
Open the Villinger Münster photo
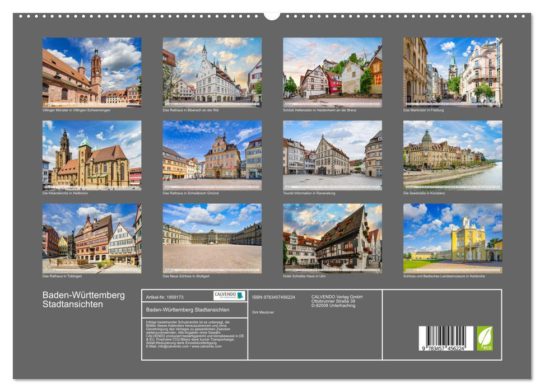[x=92, y=72]
